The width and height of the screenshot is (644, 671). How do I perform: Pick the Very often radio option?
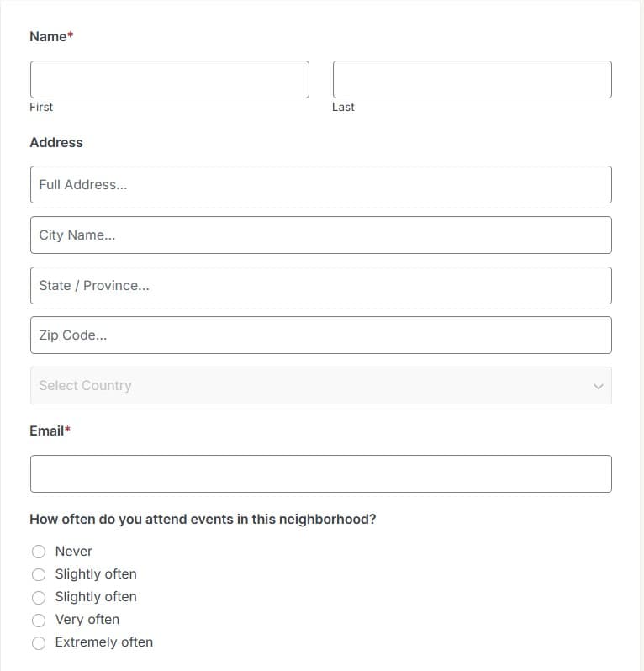pos(39,620)
